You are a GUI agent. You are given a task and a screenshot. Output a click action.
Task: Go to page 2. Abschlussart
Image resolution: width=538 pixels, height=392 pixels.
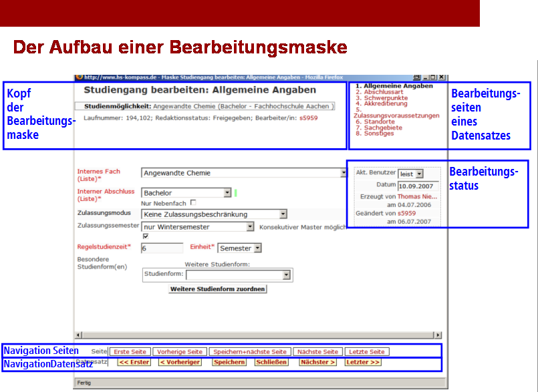(x=380, y=92)
